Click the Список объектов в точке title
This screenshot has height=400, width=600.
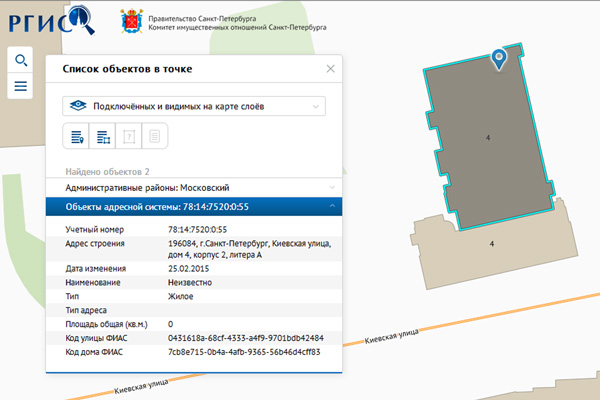tap(127, 69)
